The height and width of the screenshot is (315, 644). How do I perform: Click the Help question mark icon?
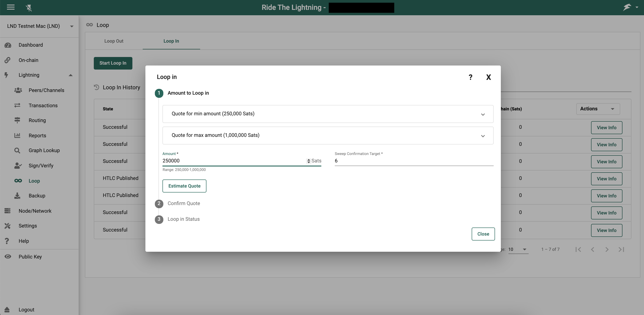pyautogui.click(x=7, y=241)
